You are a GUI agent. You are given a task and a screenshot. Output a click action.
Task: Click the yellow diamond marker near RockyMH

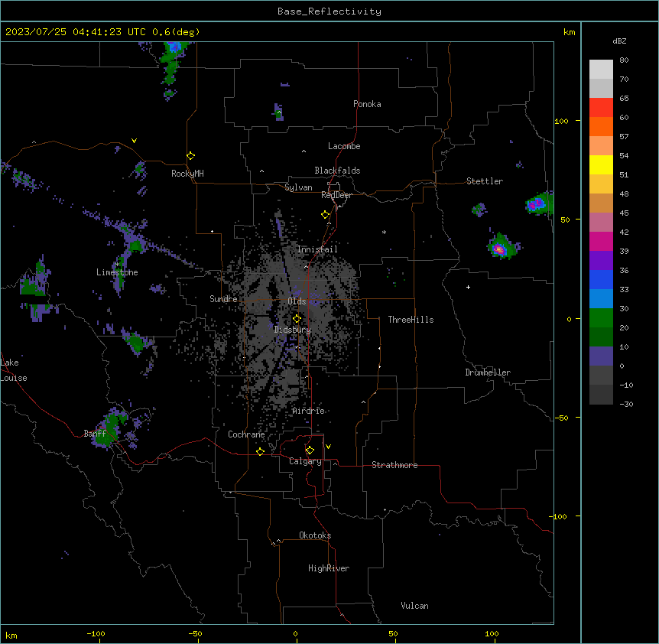[190, 156]
